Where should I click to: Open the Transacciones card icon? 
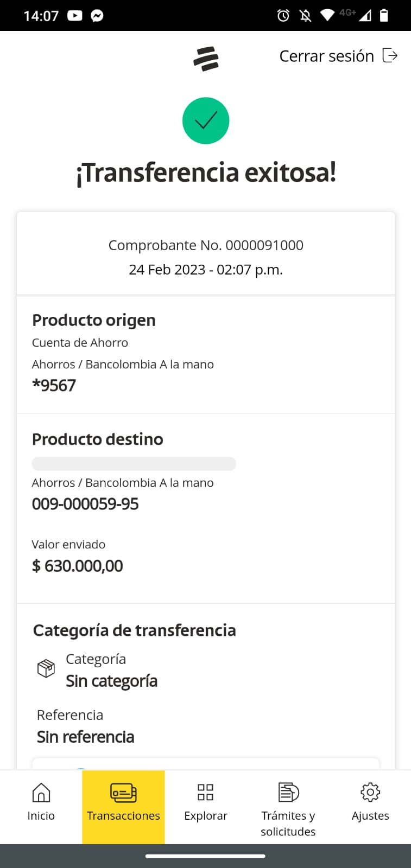coord(123,792)
